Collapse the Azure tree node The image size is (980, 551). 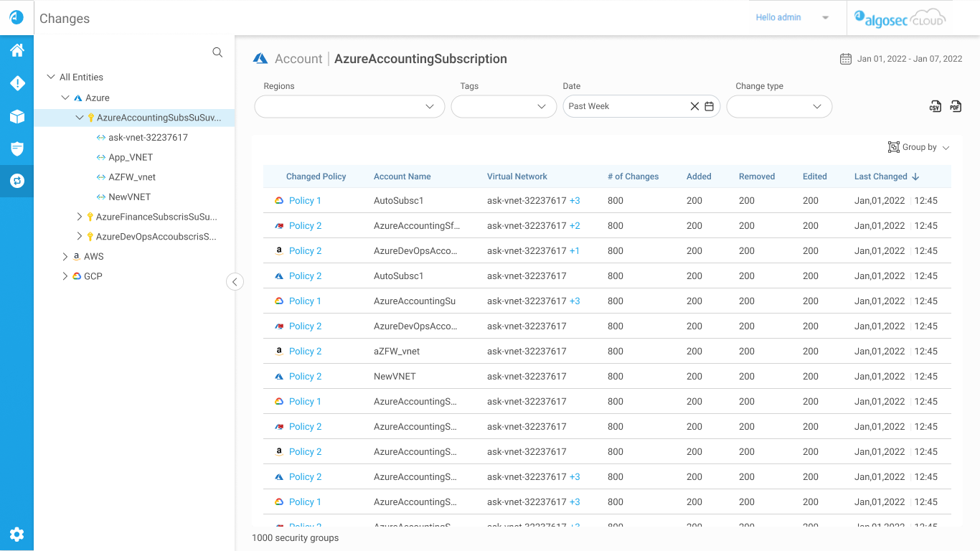[x=65, y=98]
